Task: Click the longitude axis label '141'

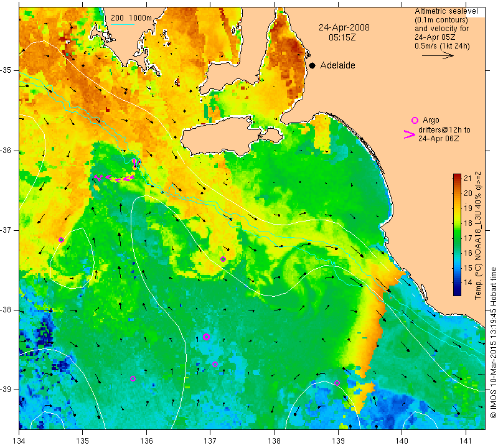Action: [466, 441]
